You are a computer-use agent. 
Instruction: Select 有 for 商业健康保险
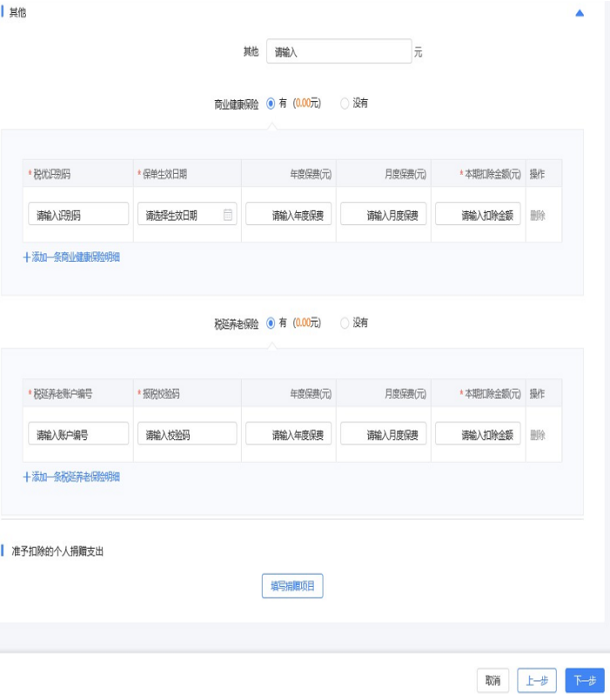click(271, 103)
